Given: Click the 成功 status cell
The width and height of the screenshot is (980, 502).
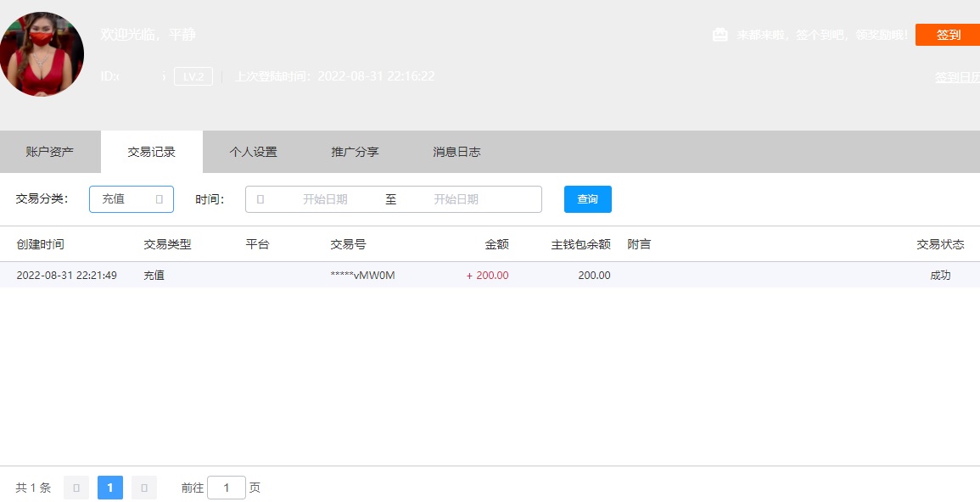Looking at the screenshot, I should point(940,276).
